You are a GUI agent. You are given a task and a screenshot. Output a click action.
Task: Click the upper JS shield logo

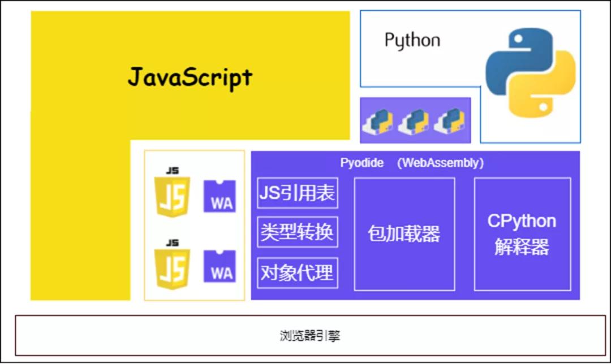point(174,195)
